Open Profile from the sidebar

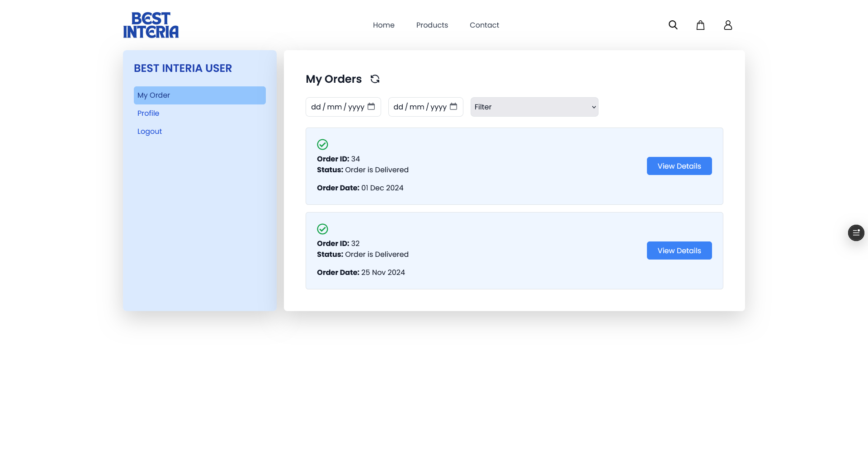tap(148, 113)
